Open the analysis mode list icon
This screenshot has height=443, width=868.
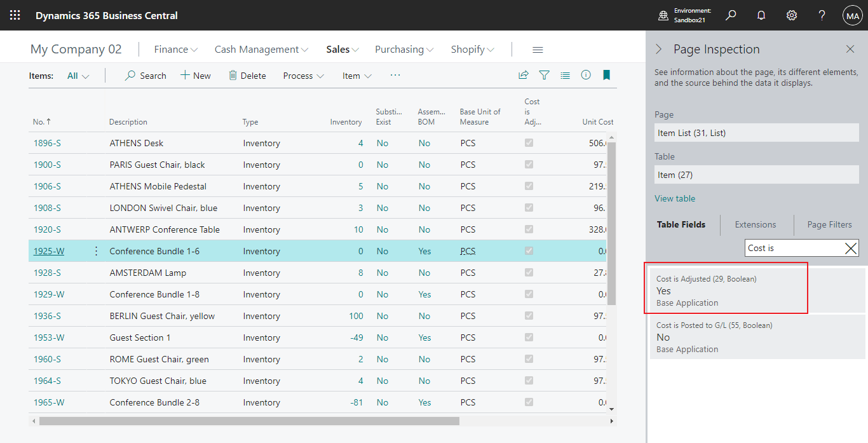point(565,75)
